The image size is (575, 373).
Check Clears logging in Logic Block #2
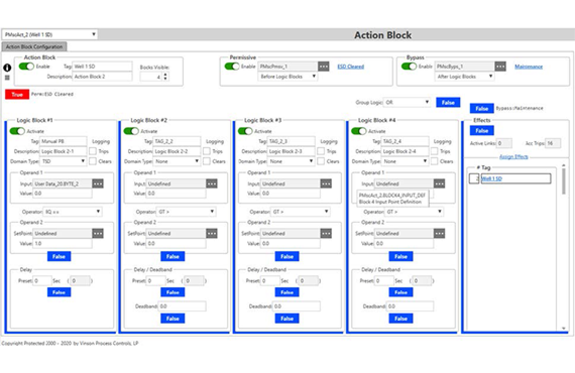click(207, 161)
